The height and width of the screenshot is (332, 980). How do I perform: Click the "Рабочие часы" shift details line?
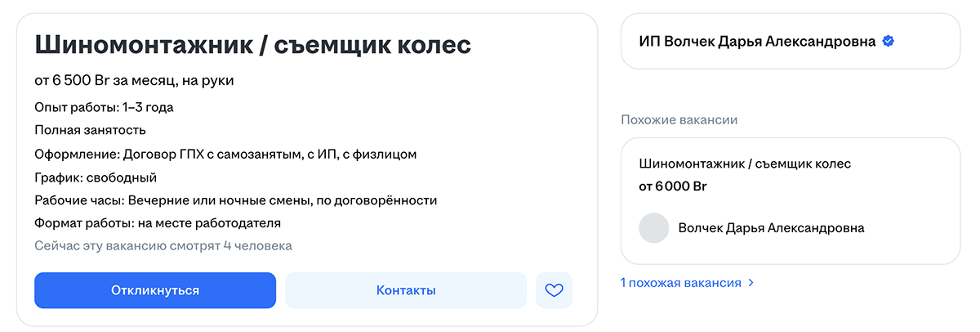235,200
